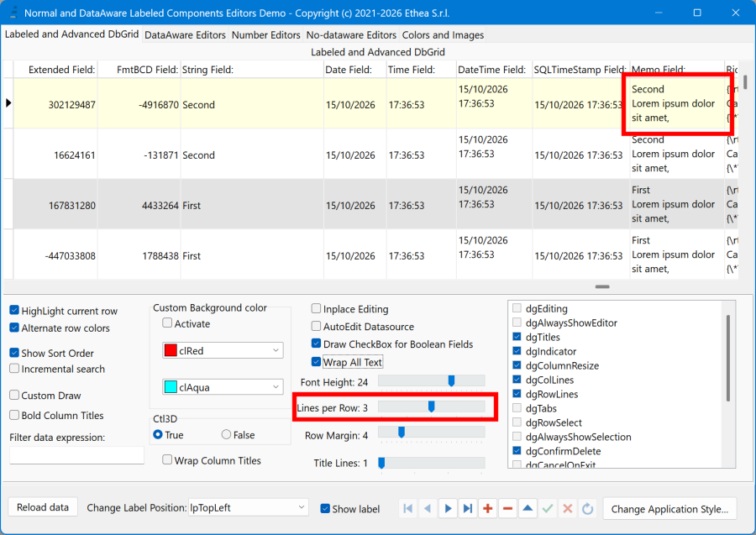Click the Lines per Row slider thumb

[432, 407]
